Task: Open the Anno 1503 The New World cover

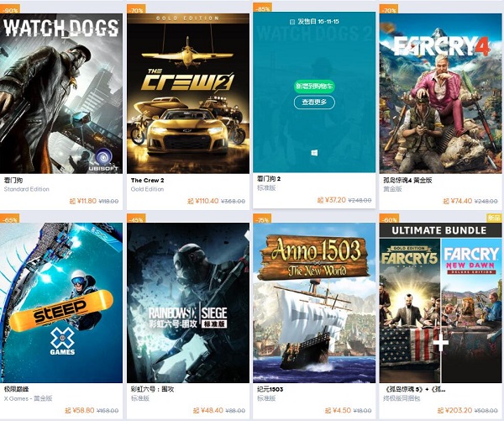Action: point(314,303)
